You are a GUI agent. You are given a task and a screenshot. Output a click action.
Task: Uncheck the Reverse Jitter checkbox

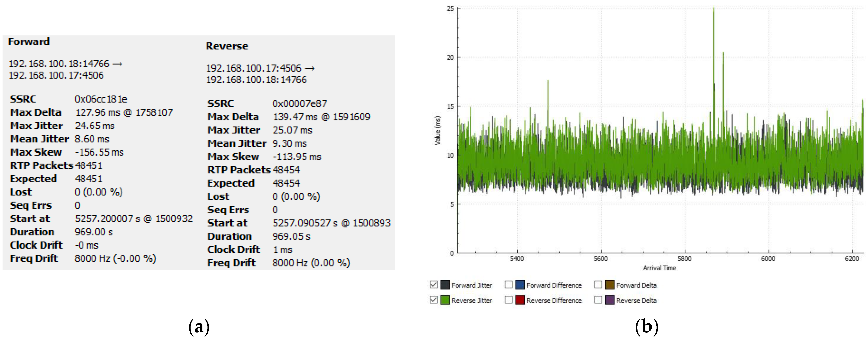click(x=433, y=300)
